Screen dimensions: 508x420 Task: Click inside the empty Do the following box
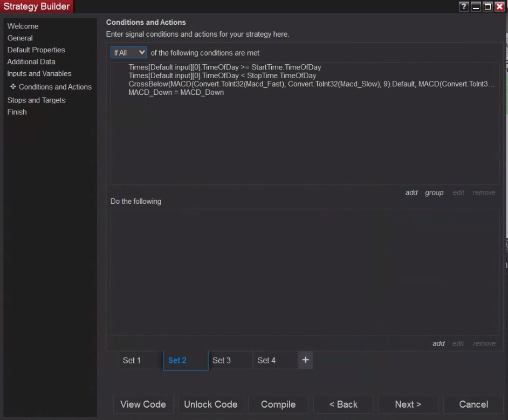305,272
